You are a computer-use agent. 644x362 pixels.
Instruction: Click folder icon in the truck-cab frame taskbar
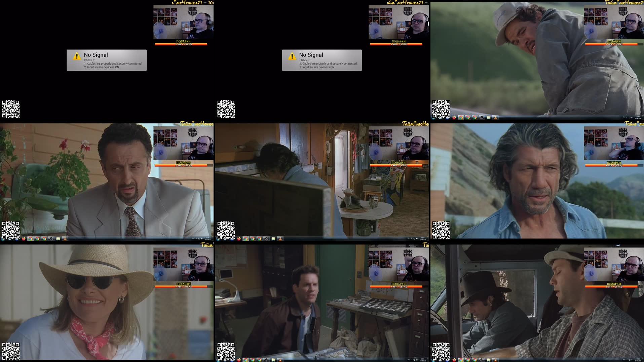point(489,360)
